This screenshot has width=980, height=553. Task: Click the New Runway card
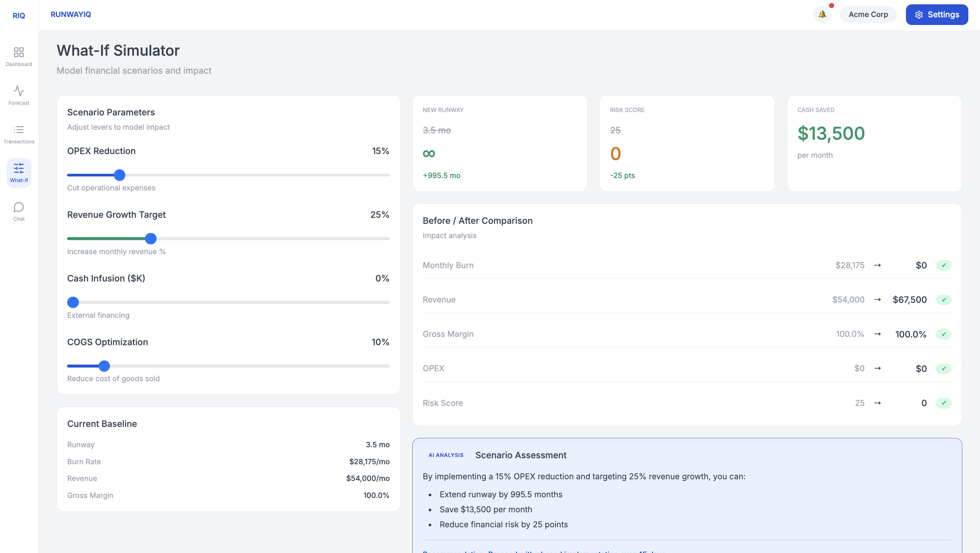(500, 143)
